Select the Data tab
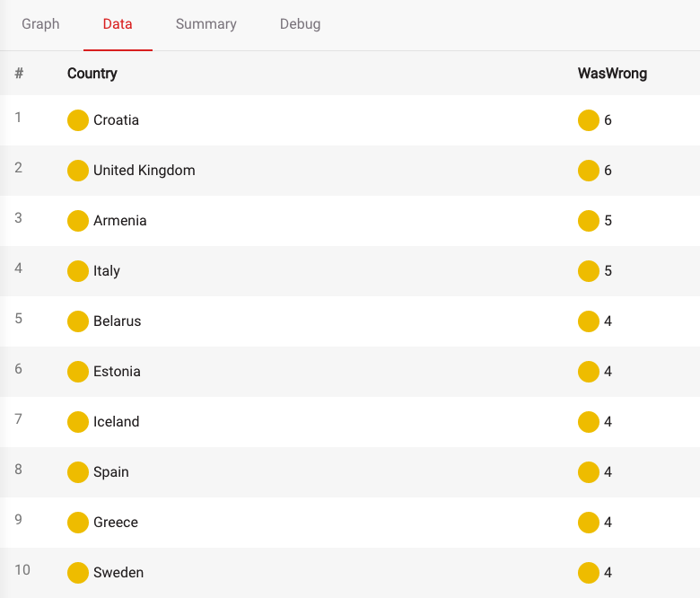 (x=118, y=24)
